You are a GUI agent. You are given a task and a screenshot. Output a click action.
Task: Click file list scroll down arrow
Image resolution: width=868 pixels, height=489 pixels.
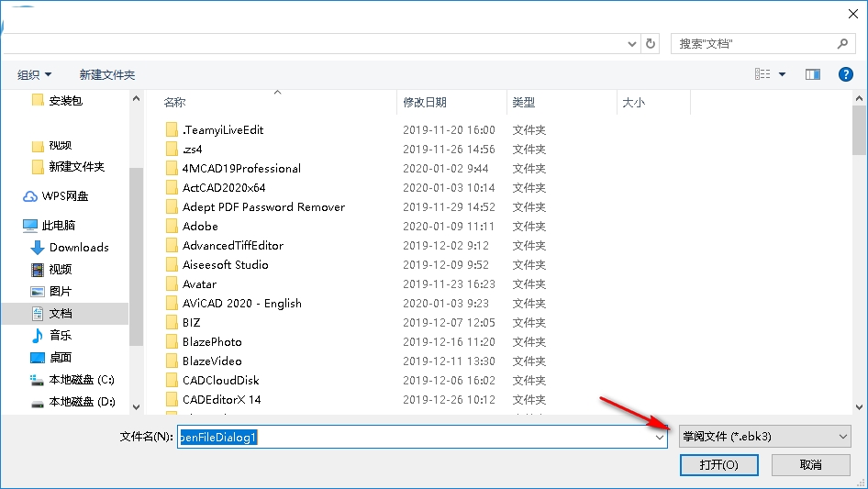pyautogui.click(x=859, y=407)
